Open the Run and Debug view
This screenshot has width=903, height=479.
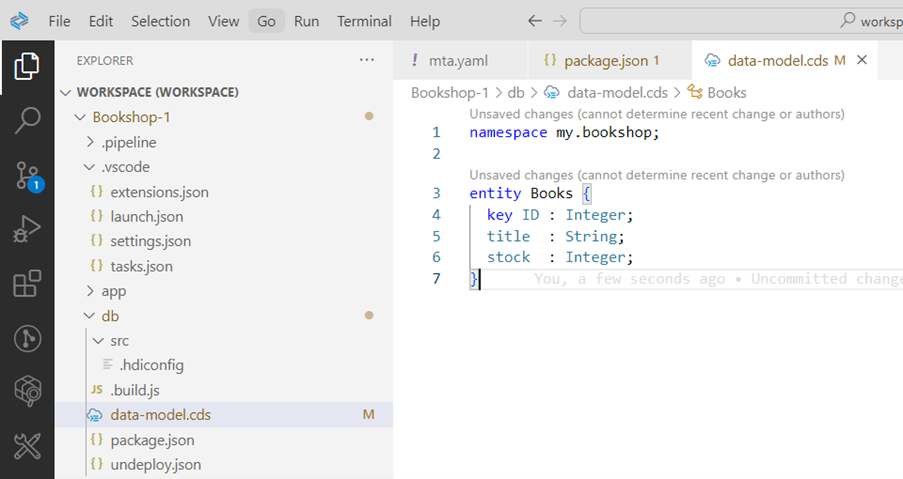tap(27, 229)
